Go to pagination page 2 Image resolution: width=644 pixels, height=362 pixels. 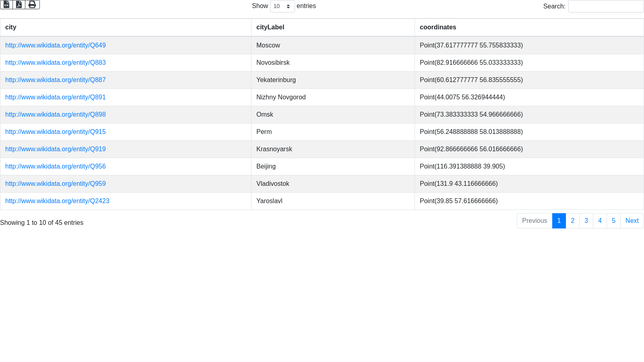[x=572, y=221]
